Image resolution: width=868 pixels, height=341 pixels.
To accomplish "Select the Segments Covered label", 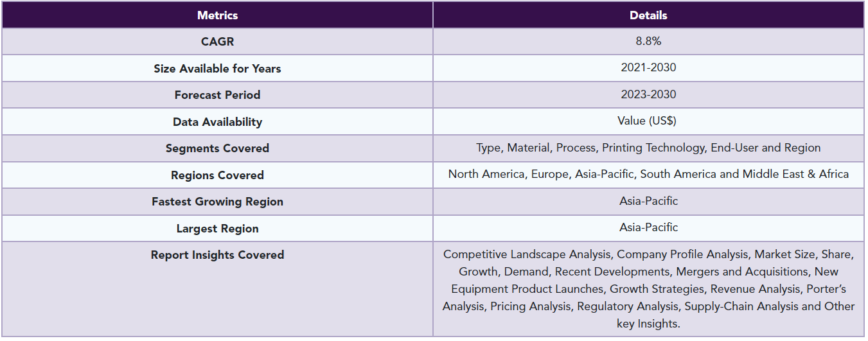I will pos(217,148).
